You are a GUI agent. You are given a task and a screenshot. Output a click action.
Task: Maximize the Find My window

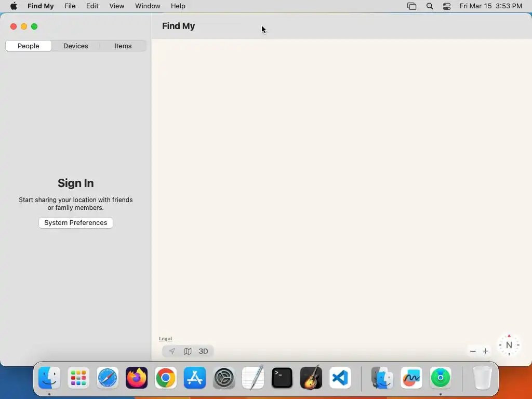34,26
